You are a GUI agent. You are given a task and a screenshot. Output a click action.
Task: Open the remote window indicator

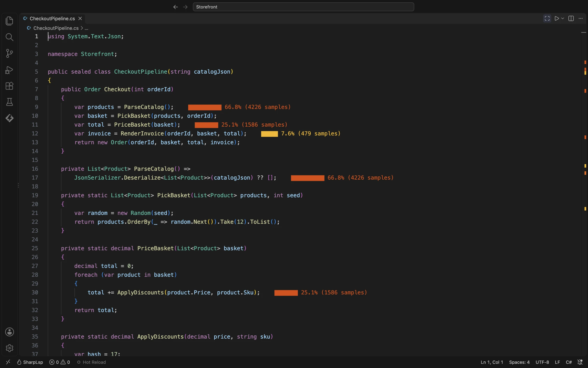pos(8,362)
